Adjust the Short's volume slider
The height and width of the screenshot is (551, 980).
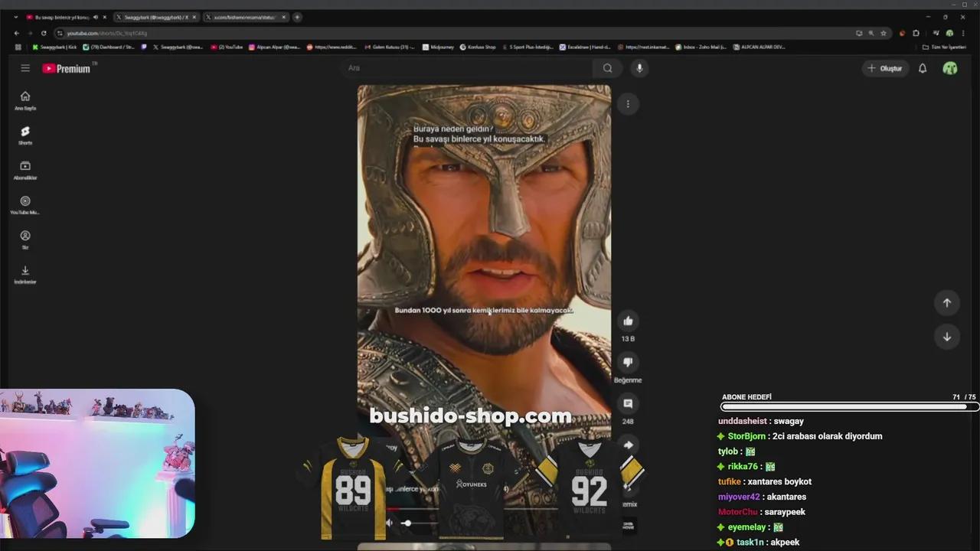418,523
